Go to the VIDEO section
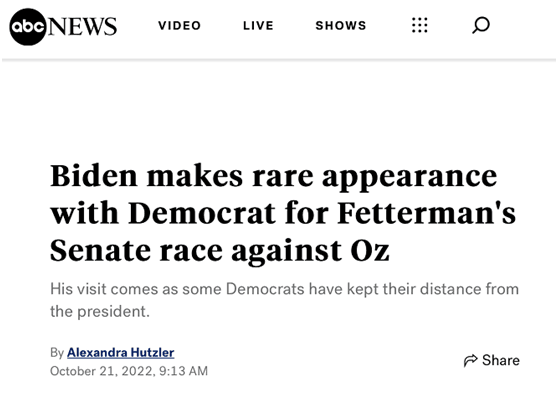Image resolution: width=558 pixels, height=399 pixels. point(180,26)
